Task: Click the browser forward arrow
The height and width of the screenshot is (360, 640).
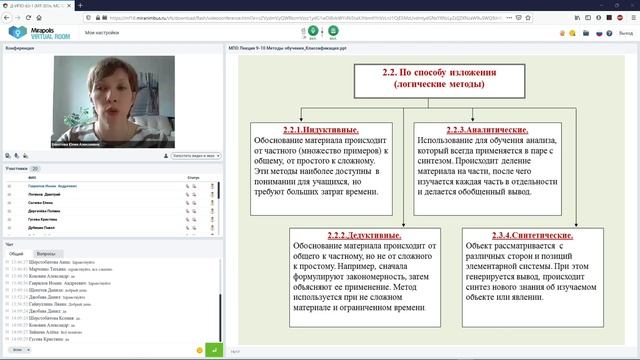Action: (x=18, y=18)
